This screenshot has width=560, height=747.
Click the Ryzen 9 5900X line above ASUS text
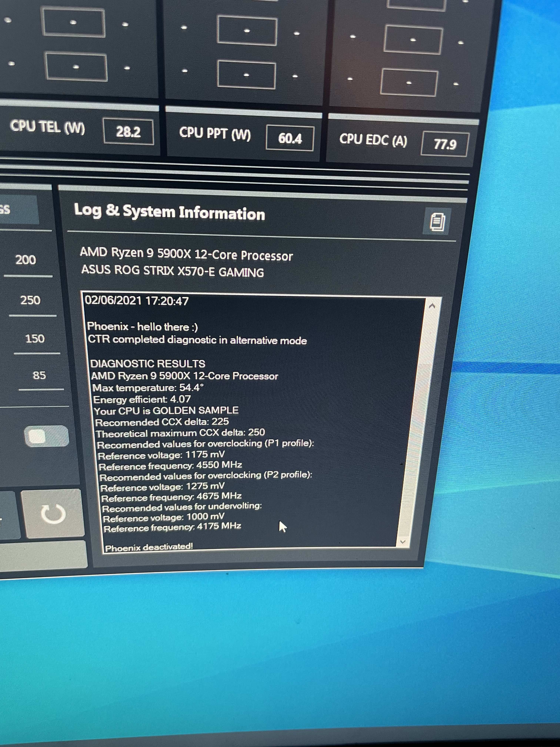pyautogui.click(x=186, y=254)
